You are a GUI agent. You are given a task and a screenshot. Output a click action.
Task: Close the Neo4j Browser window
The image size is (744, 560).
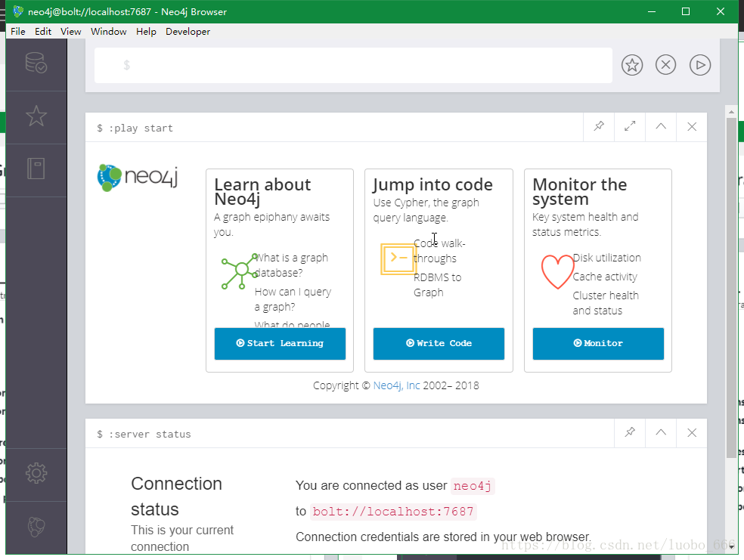tap(721, 11)
